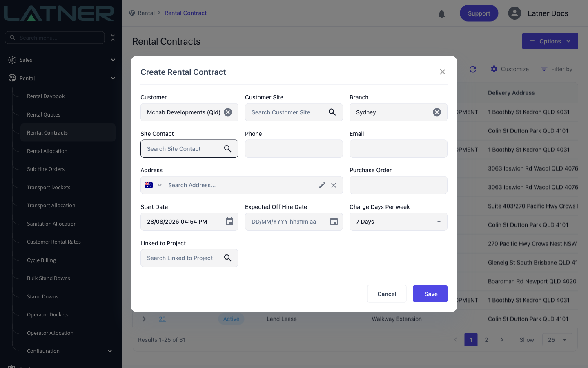Screen dimensions: 588x368
Task: Click the notifications bell icon
Action: point(442,14)
